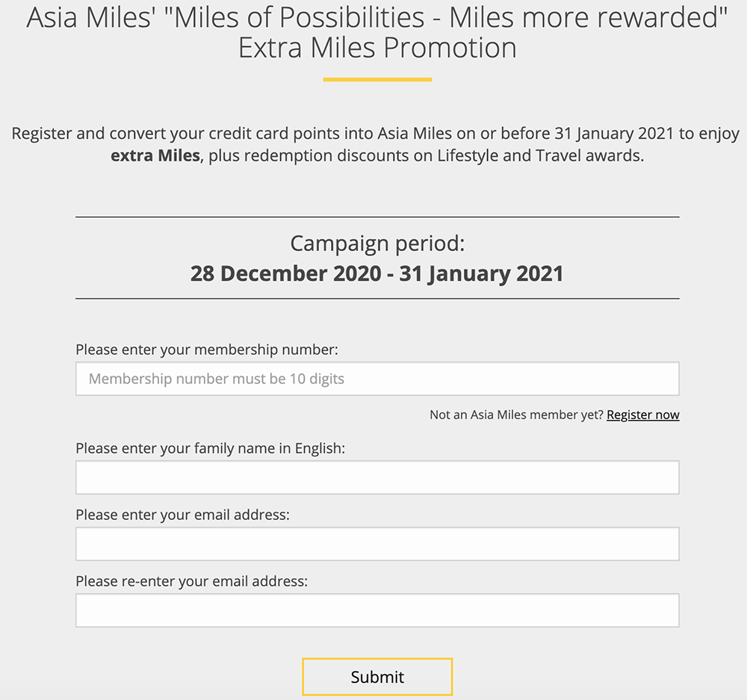Click the "Please enter your email address" label

click(182, 515)
